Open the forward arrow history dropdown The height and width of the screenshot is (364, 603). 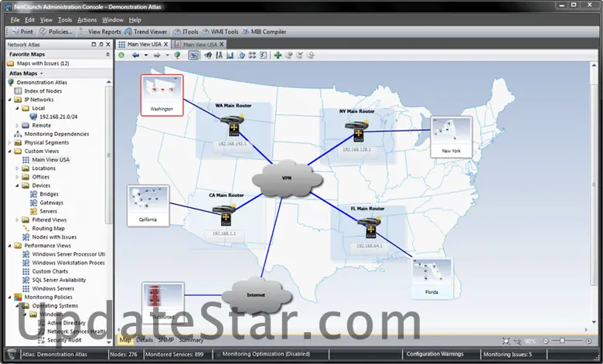pyautogui.click(x=167, y=56)
